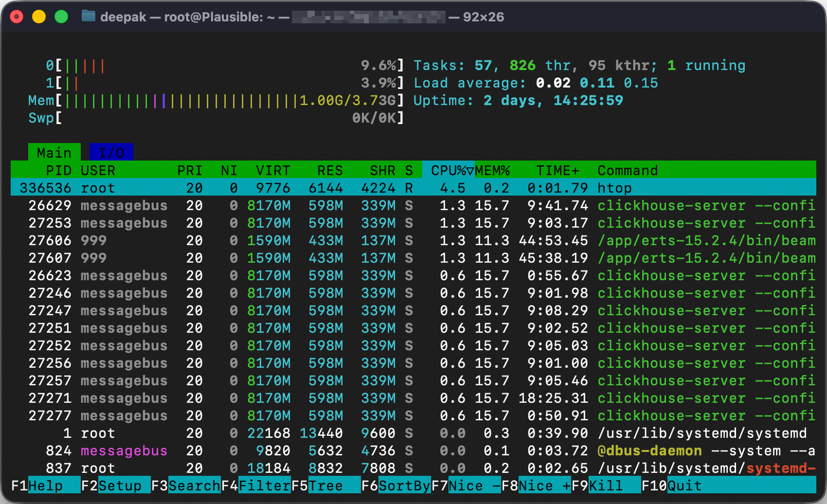Click the folder icon in the title bar
The width and height of the screenshot is (827, 504).
[88, 16]
